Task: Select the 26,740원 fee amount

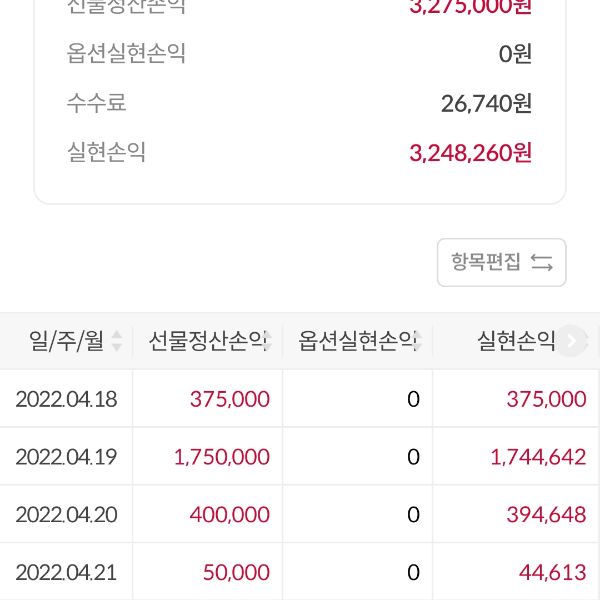Action: click(486, 102)
